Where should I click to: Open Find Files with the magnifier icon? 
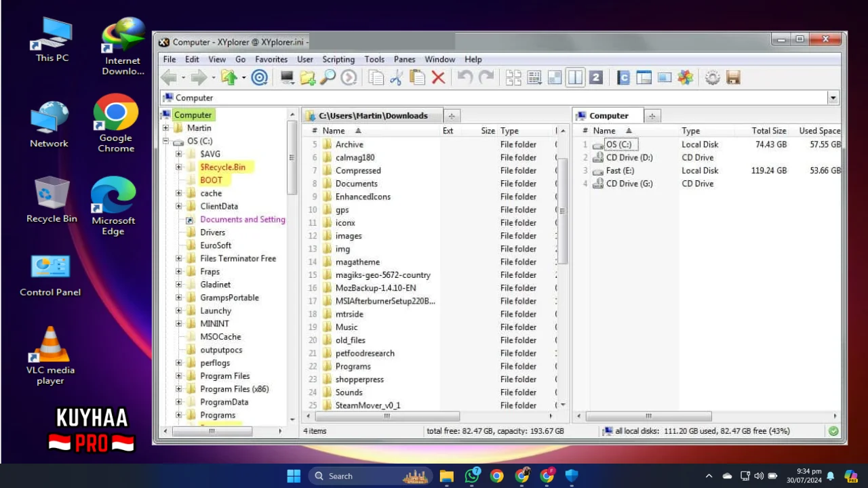(x=328, y=78)
